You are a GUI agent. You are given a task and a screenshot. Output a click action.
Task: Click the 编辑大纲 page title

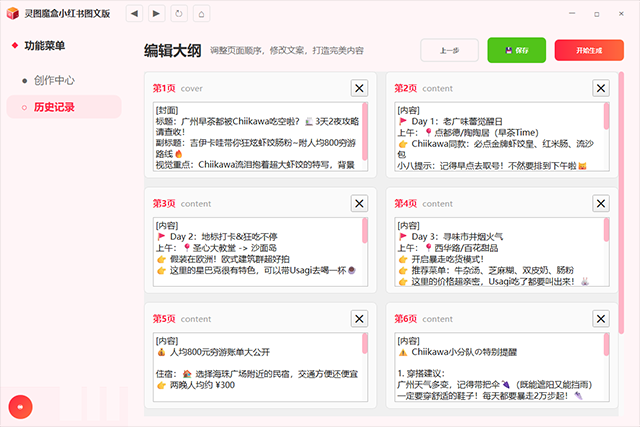tap(172, 51)
